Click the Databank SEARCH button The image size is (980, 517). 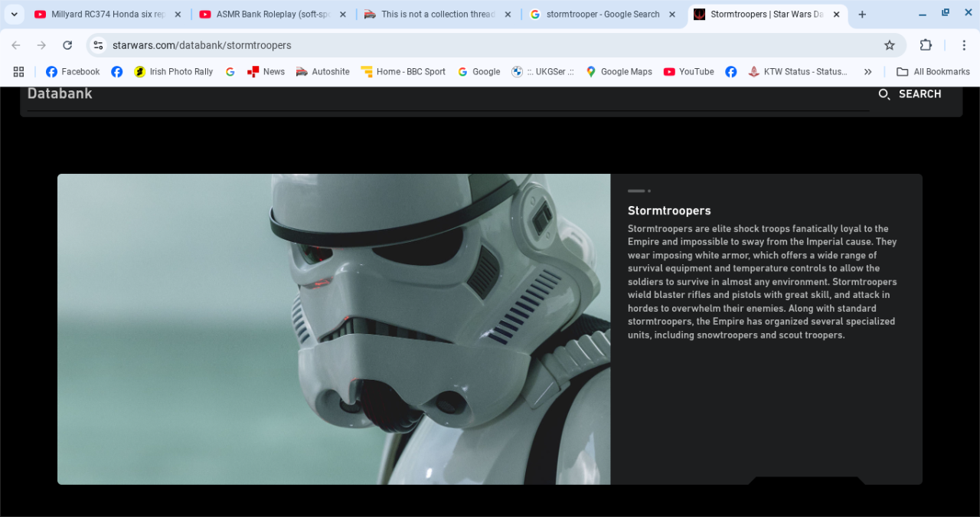(x=910, y=94)
